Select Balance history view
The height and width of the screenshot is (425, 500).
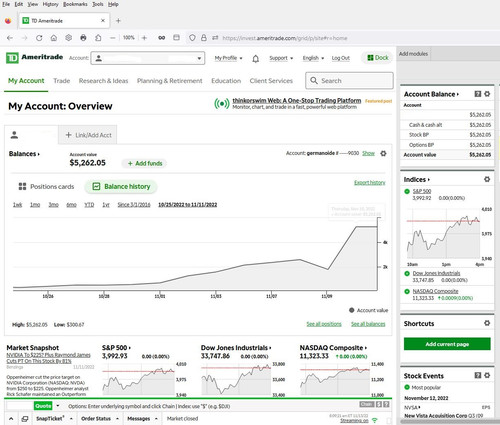pyautogui.click(x=121, y=186)
